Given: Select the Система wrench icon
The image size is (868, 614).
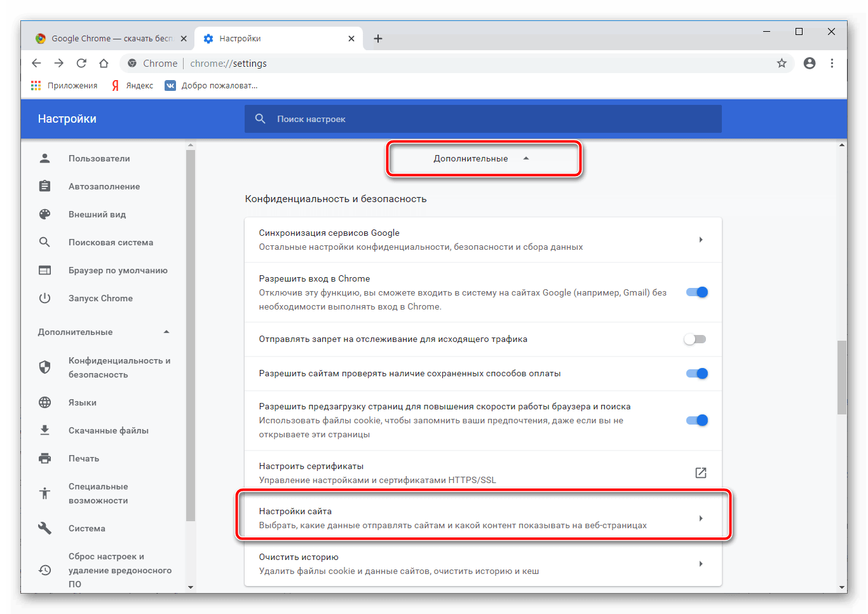Looking at the screenshot, I should click(44, 528).
